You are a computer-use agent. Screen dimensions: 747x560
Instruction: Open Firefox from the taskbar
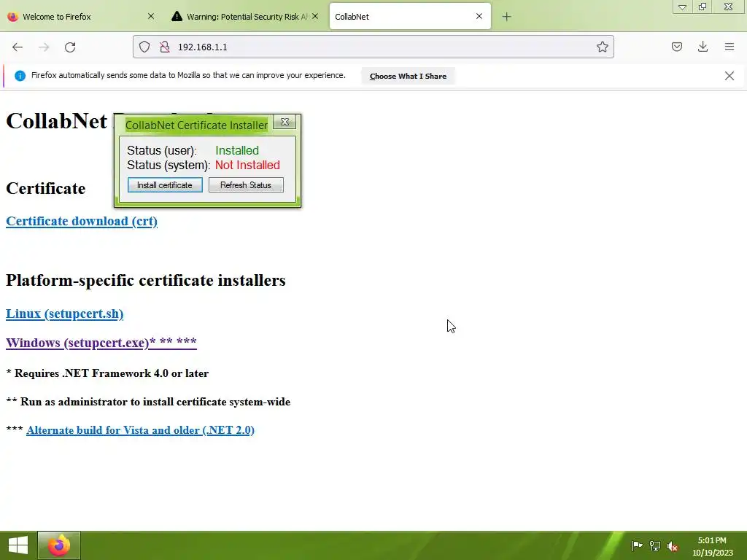[x=59, y=545]
